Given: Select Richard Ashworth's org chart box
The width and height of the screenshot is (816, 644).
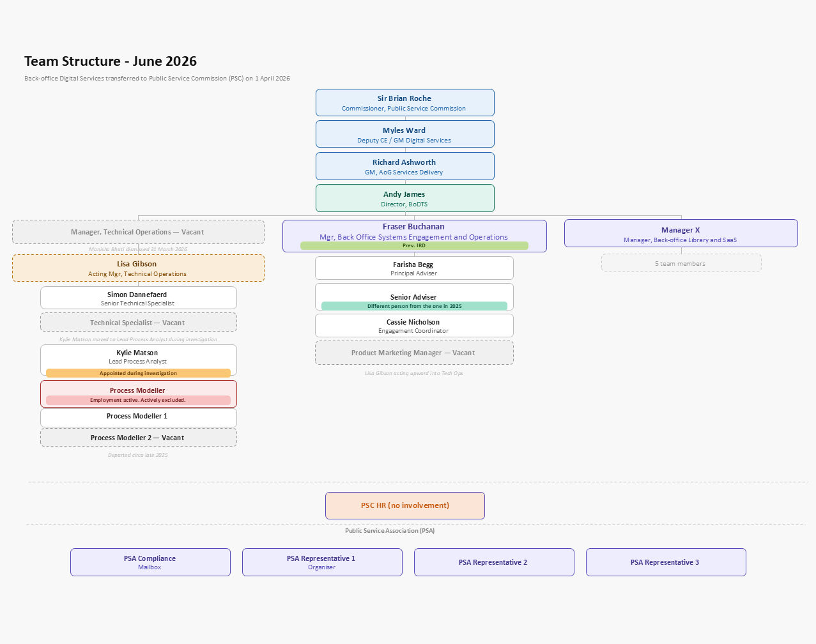Looking at the screenshot, I should point(404,166).
